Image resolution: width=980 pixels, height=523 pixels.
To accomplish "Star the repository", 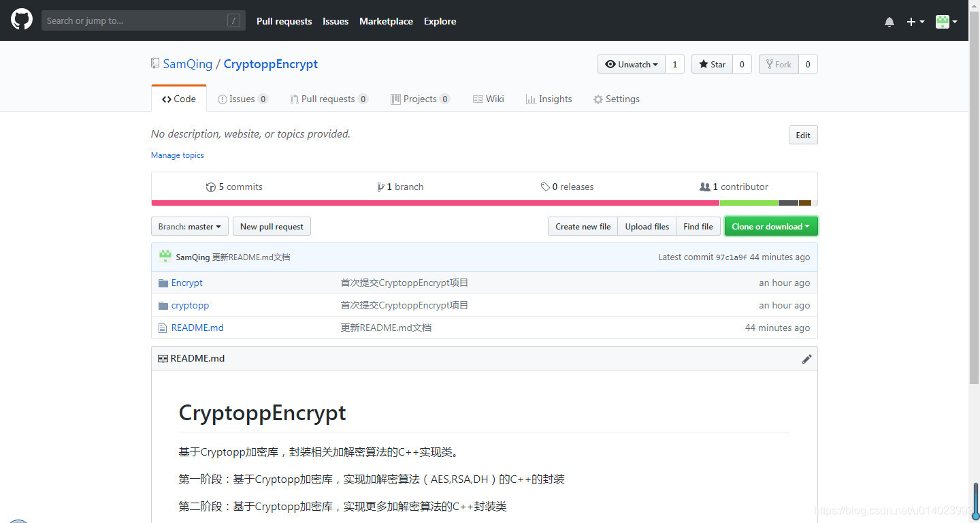I will (x=712, y=64).
